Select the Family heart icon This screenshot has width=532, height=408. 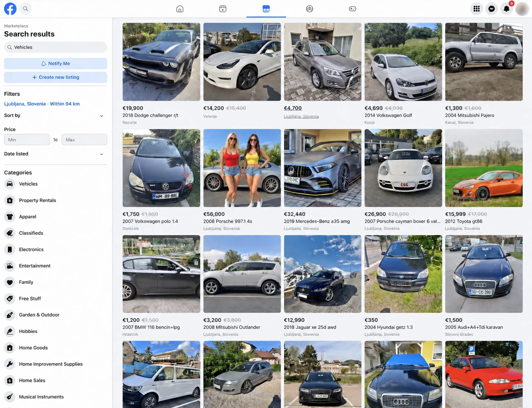click(x=10, y=282)
